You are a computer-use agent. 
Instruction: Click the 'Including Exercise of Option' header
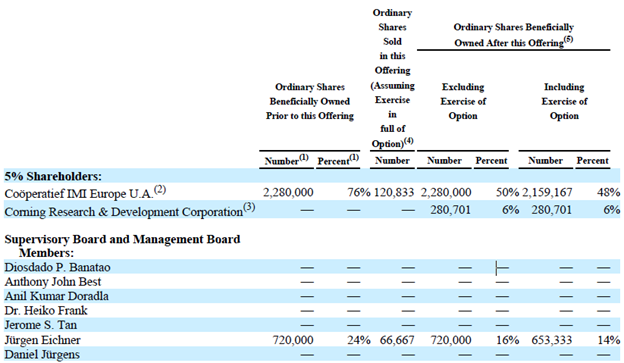[x=564, y=101]
